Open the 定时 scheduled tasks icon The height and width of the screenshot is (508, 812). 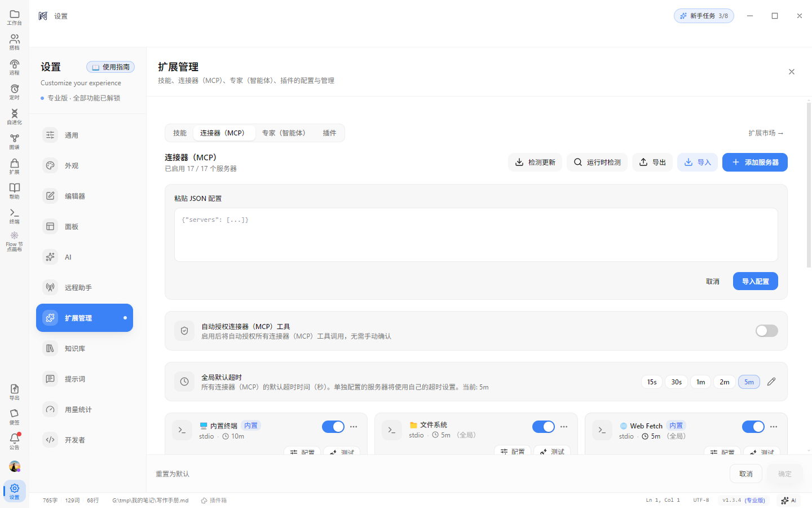(15, 92)
